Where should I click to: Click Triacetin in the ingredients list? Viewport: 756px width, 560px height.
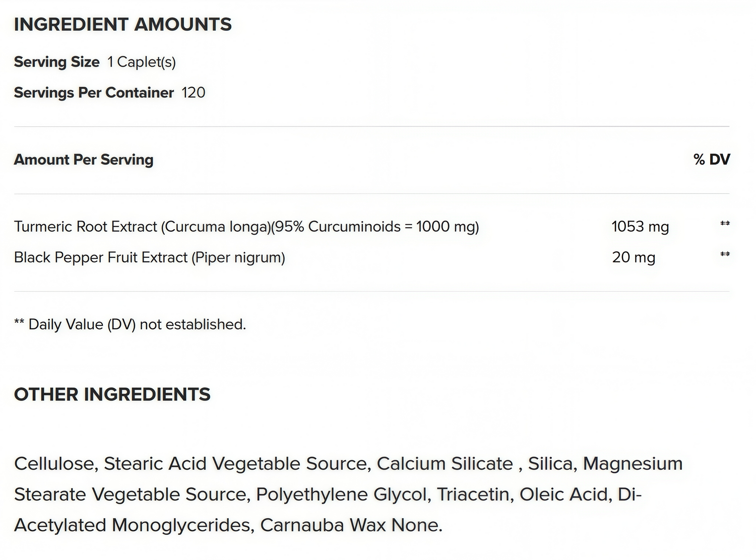(x=474, y=494)
